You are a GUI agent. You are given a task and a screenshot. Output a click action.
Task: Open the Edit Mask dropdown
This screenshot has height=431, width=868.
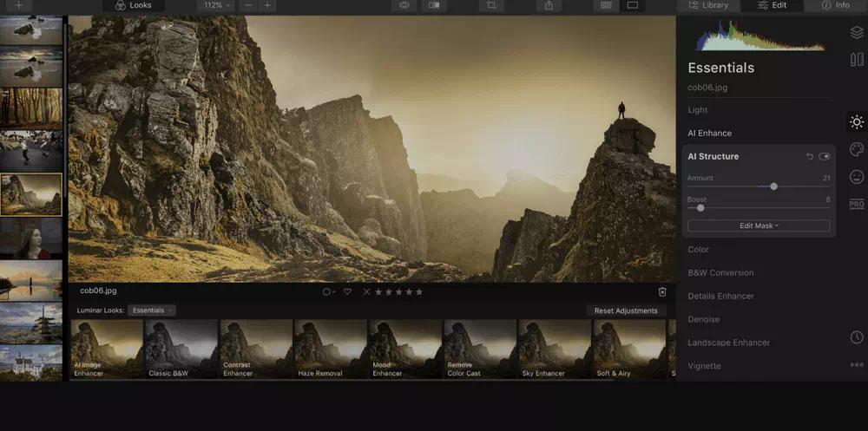[x=759, y=225]
